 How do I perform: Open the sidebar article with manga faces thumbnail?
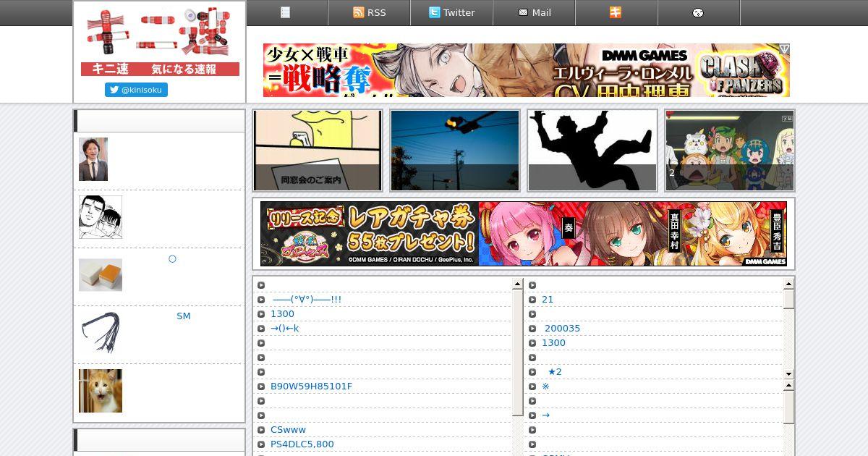(101, 217)
